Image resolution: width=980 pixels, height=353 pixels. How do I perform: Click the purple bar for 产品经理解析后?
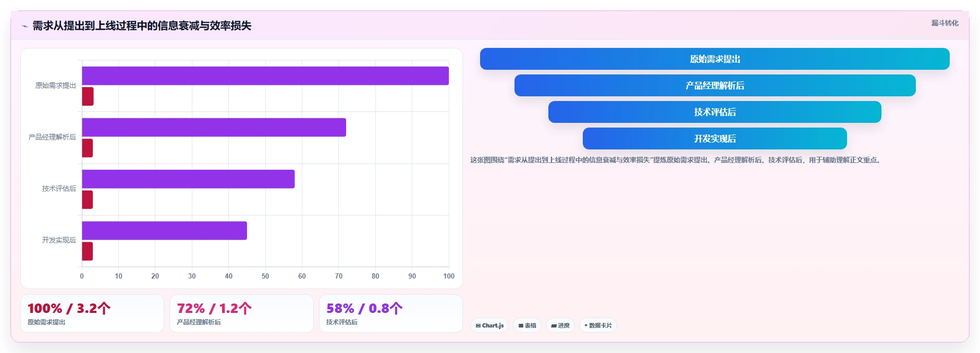point(214,128)
